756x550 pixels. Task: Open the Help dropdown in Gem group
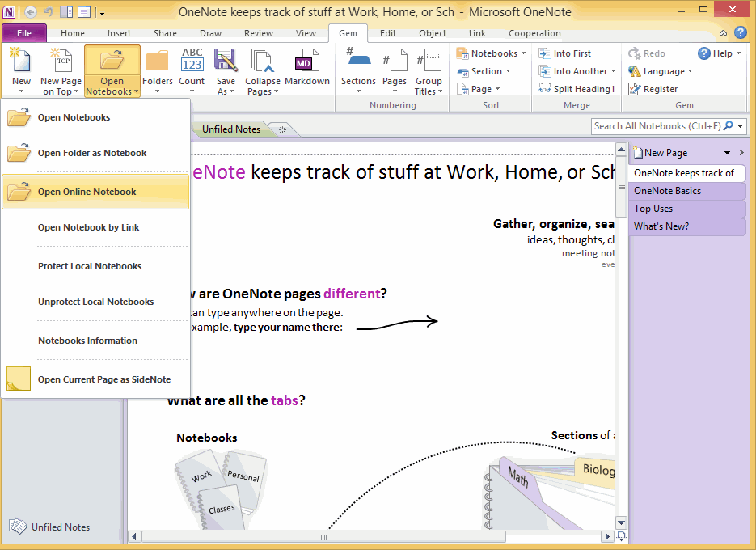click(739, 53)
